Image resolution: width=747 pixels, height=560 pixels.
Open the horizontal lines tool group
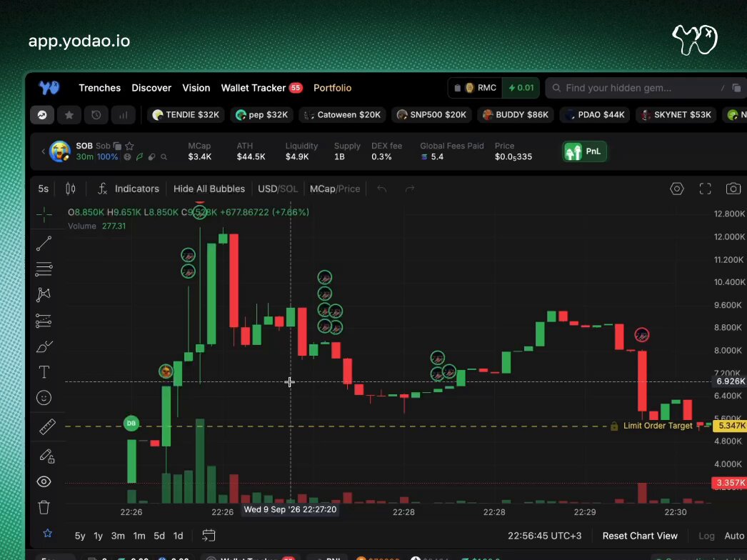pos(44,269)
